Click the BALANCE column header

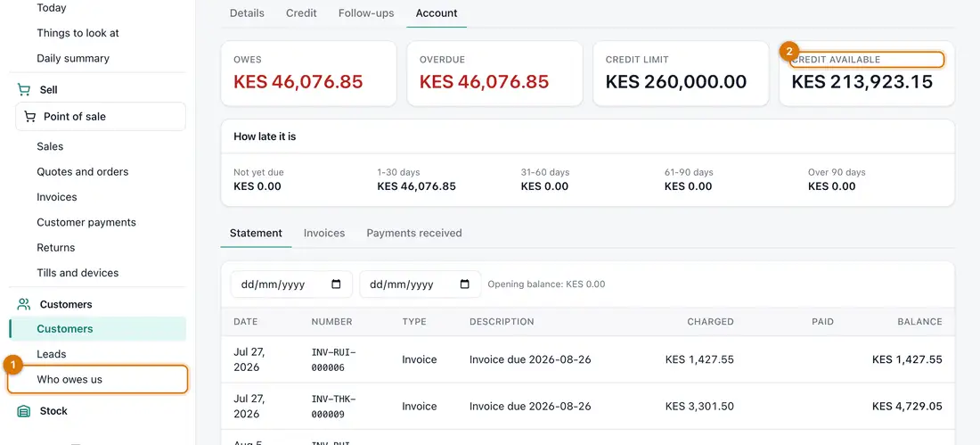coord(919,322)
